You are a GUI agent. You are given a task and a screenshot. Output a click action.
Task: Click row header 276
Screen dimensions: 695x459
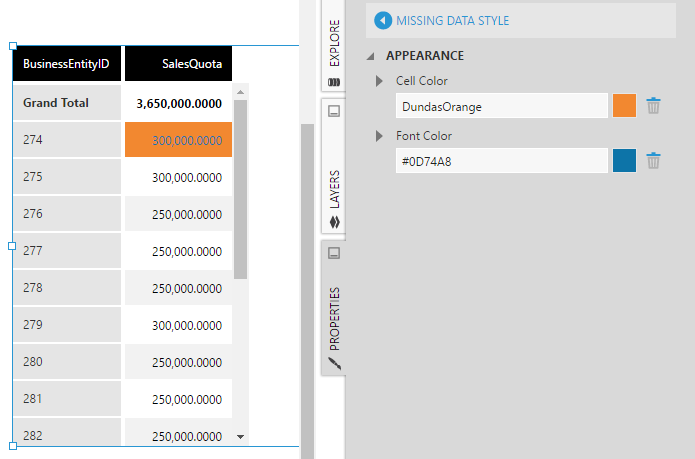[66, 214]
